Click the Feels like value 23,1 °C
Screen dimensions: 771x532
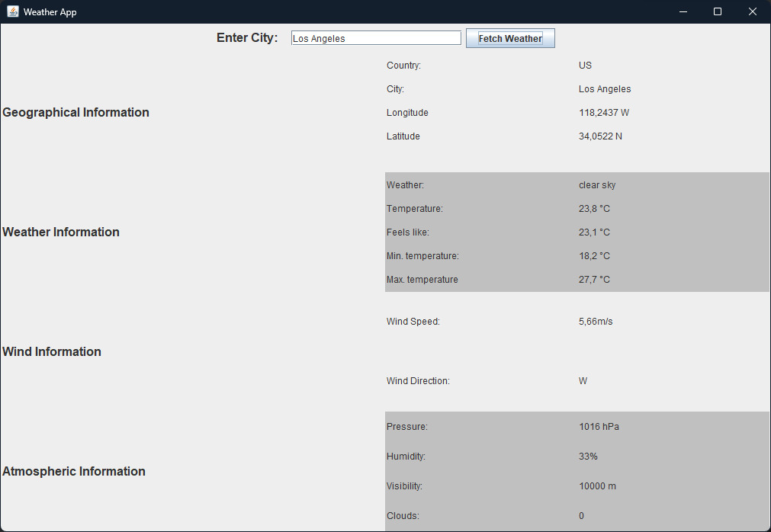tap(594, 232)
